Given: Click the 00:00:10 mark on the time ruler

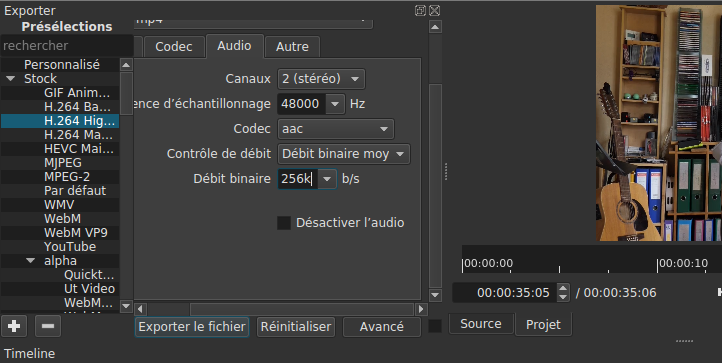Looking at the screenshot, I should click(x=683, y=263).
